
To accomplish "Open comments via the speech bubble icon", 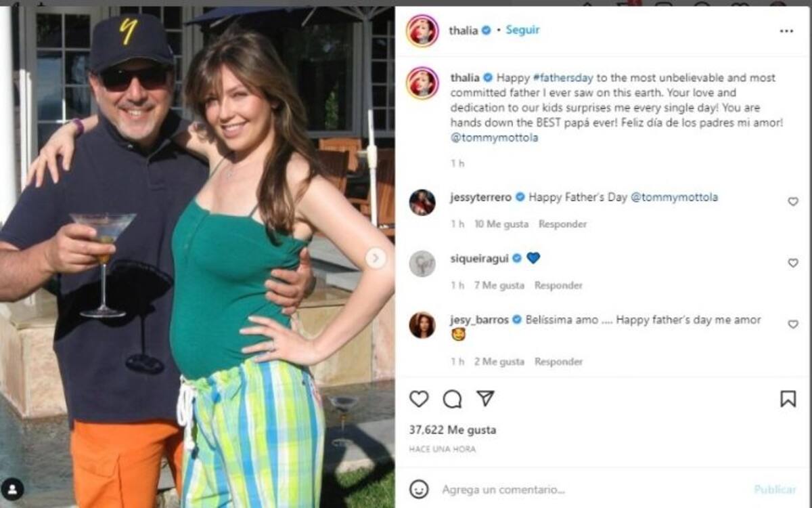I will tap(452, 399).
